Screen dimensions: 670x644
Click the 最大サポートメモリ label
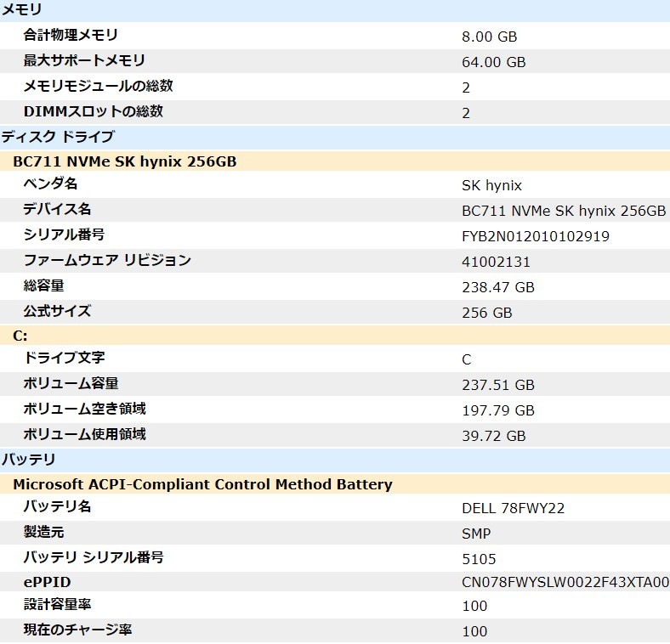tap(84, 60)
